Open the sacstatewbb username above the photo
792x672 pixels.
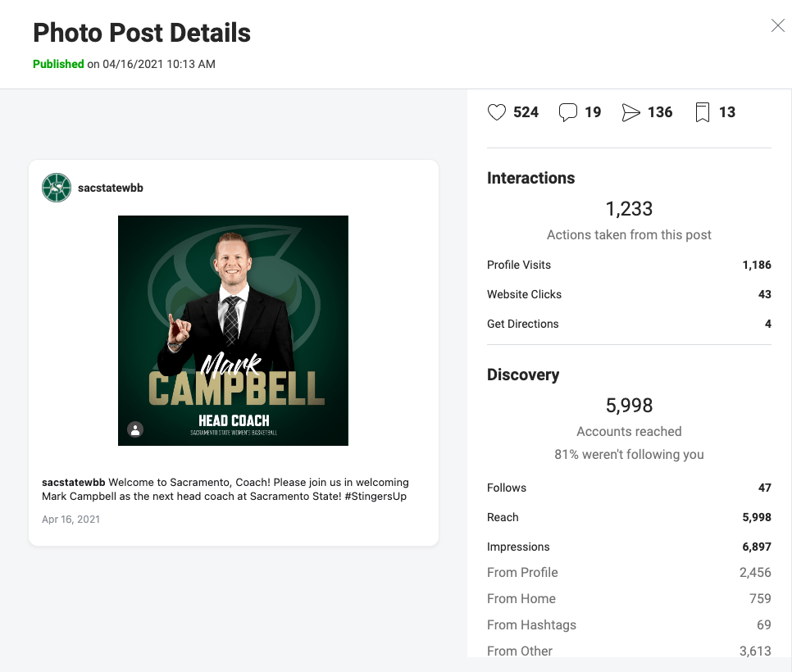[x=111, y=188]
